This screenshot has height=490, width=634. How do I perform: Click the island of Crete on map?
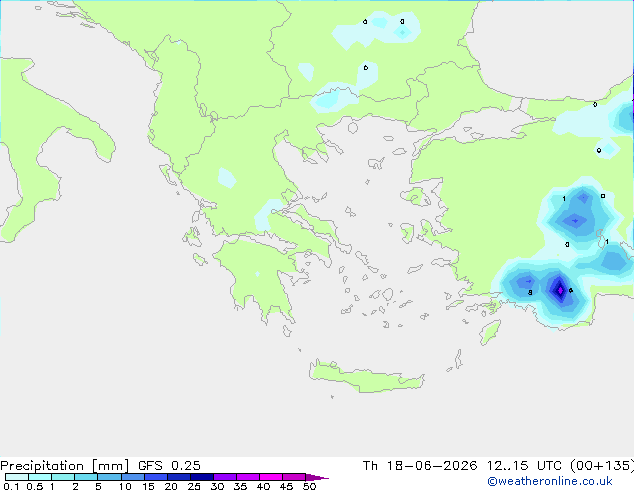tap(366, 377)
